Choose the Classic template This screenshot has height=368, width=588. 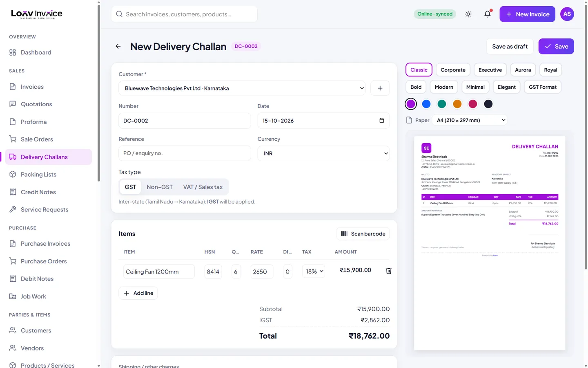click(419, 70)
